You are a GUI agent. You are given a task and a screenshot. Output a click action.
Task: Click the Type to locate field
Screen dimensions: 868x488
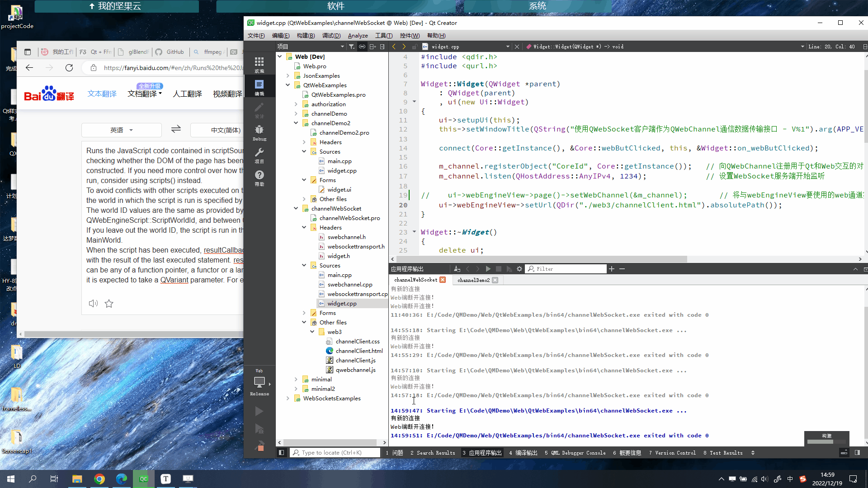(335, 452)
